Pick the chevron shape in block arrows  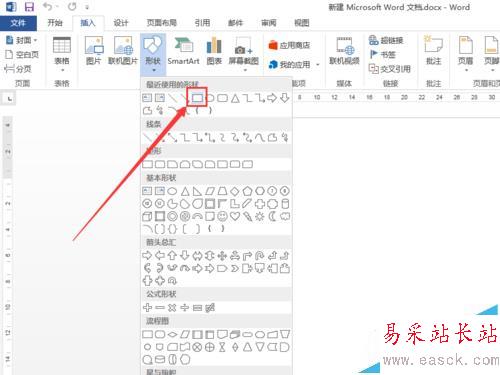235,268
